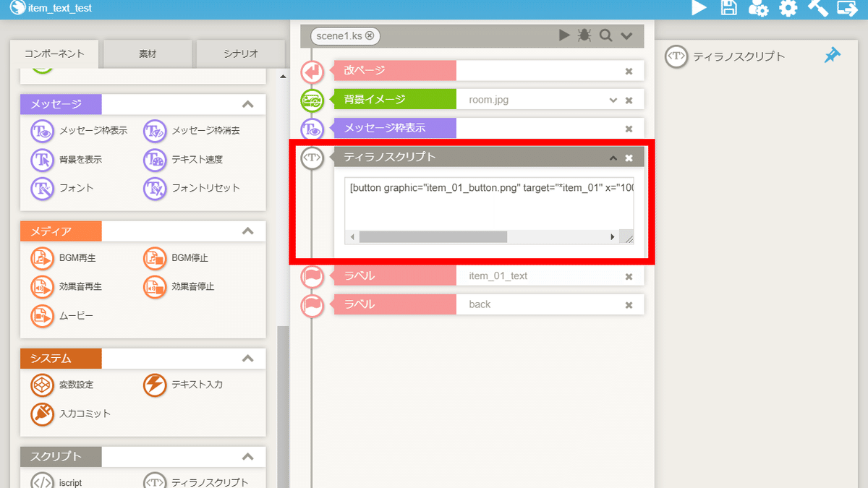Collapse the ティラノスクリプト editor block
The height and width of the screenshot is (488, 868).
[613, 158]
